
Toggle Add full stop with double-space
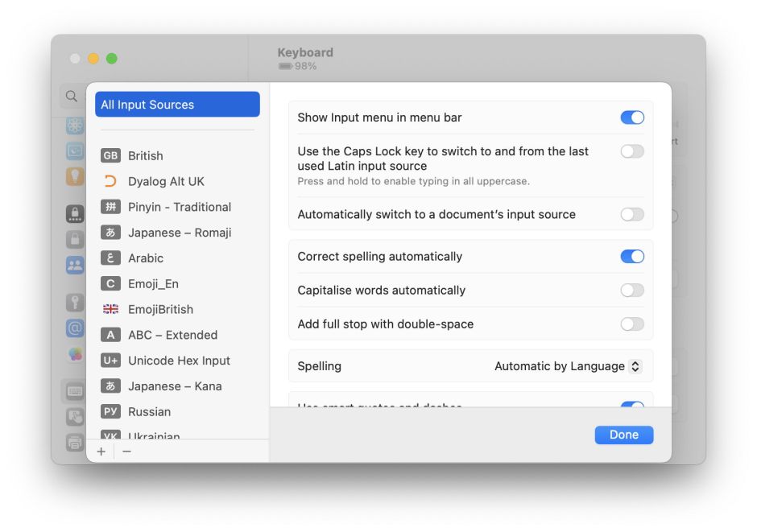click(x=632, y=324)
